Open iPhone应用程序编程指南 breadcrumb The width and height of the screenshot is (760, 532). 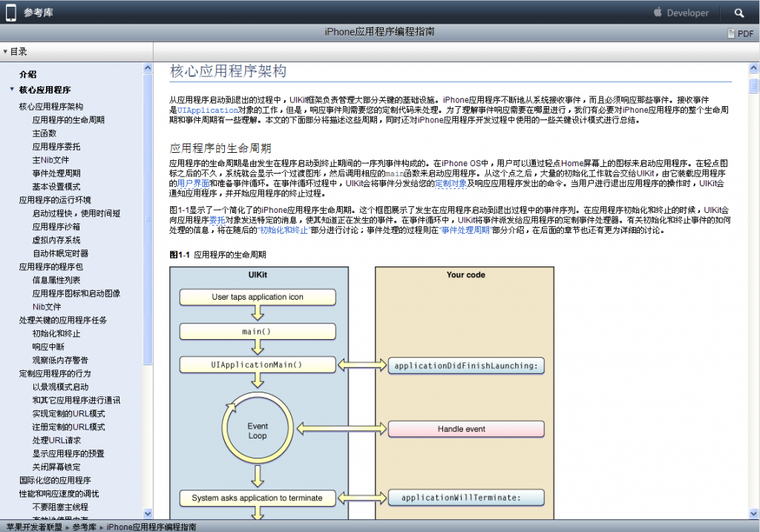[x=151, y=527]
